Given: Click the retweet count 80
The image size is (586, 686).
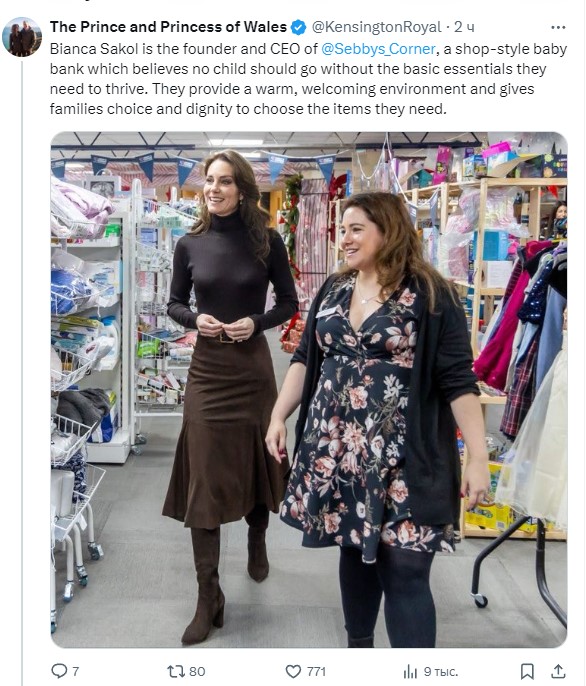Looking at the screenshot, I should tap(197, 671).
